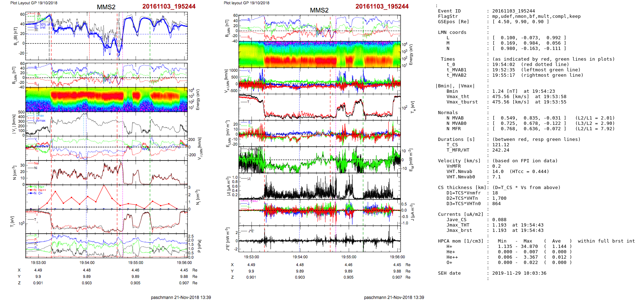Click the 'SEH date' label
Image resolution: width=644 pixels, height=300 pixels.
(449, 273)
